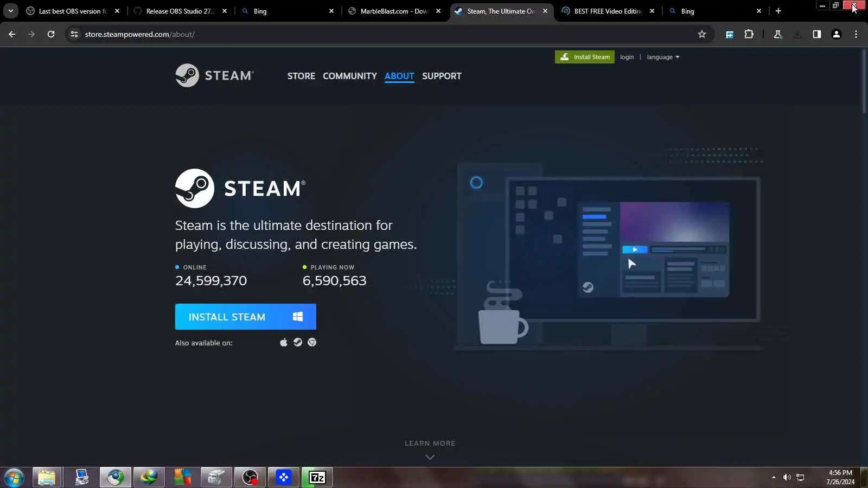Open the STORE menu item
Image resolution: width=868 pixels, height=488 pixels.
coord(301,76)
